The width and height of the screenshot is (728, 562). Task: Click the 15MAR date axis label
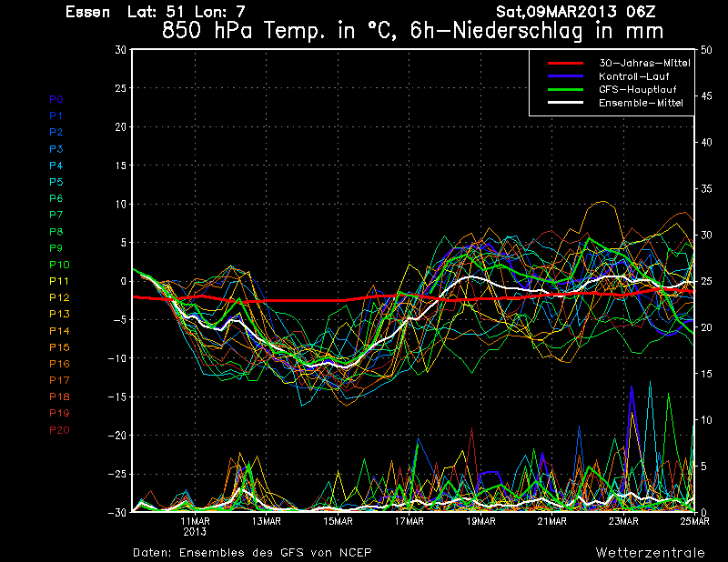tap(338, 521)
